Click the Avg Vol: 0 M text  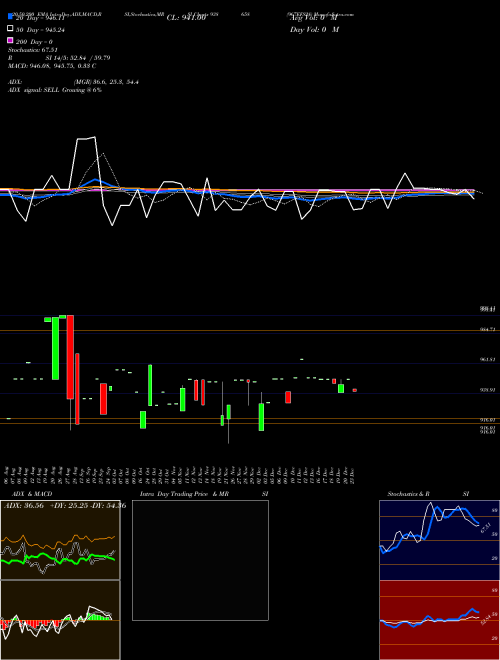click(314, 18)
